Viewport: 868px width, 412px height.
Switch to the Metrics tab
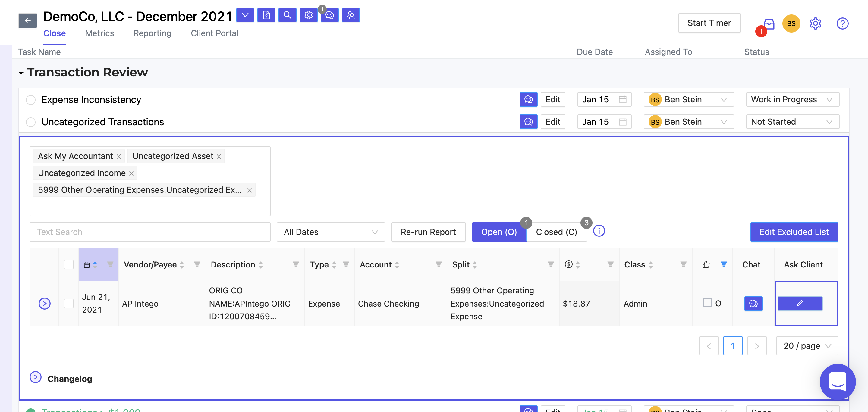click(x=100, y=32)
